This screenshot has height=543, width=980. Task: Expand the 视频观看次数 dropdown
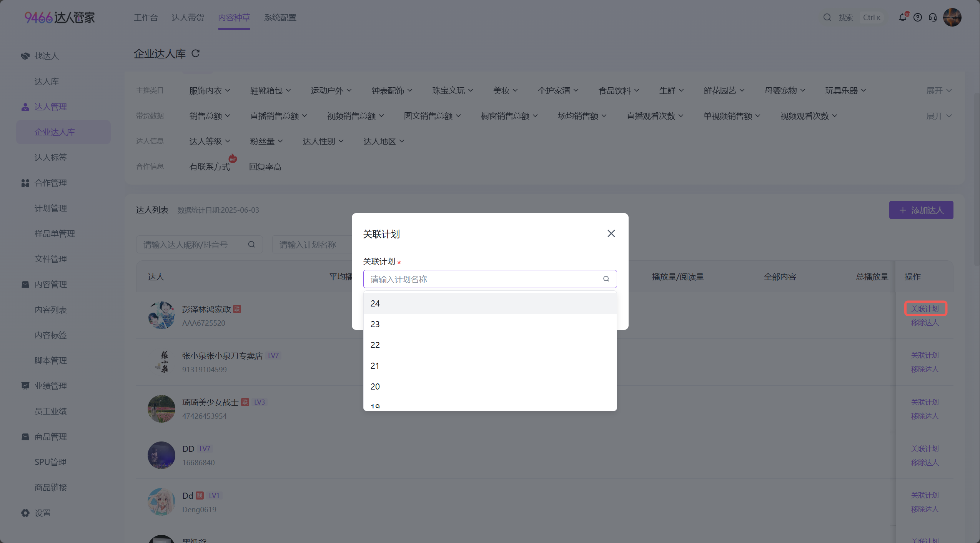[809, 116]
